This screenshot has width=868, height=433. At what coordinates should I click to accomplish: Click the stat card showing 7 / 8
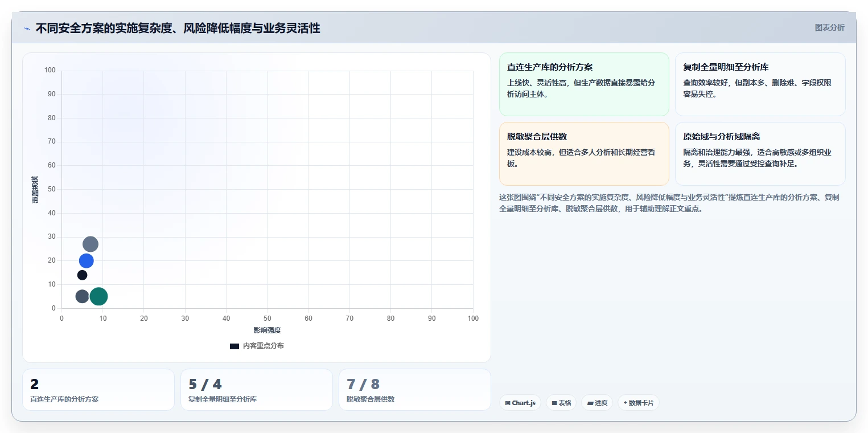point(415,390)
